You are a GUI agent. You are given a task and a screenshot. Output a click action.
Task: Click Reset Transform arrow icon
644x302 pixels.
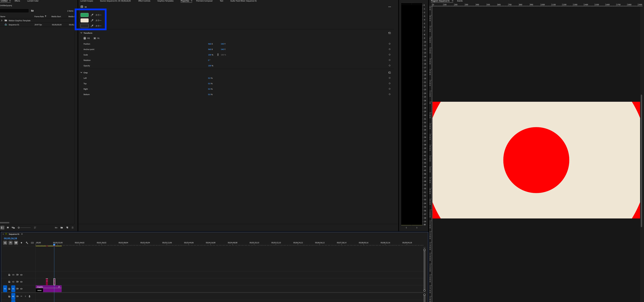[x=389, y=33]
